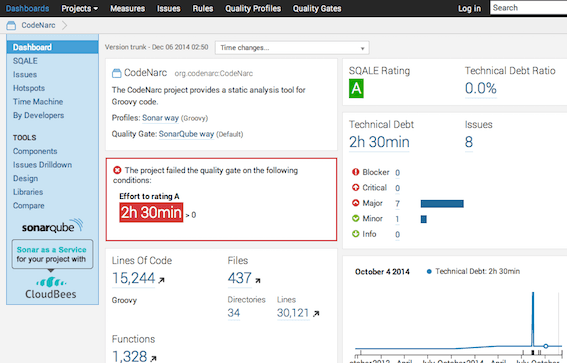Image resolution: width=567 pixels, height=363 pixels.
Task: Click the SonarQube way quality gate link
Action: 186,134
